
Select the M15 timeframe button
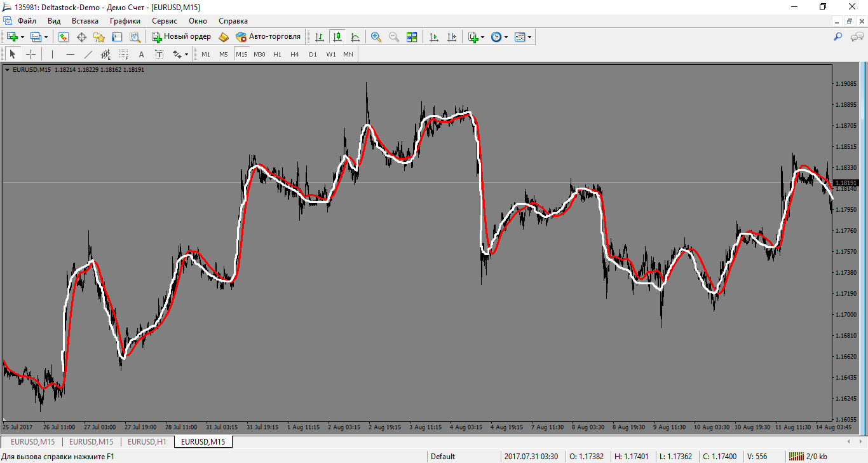(x=241, y=54)
